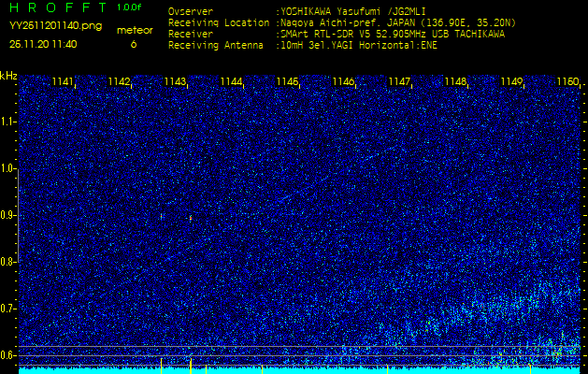The width and height of the screenshot is (588, 374).
Task: Click the 0.8 frequency axis label
Action: (x=7, y=263)
